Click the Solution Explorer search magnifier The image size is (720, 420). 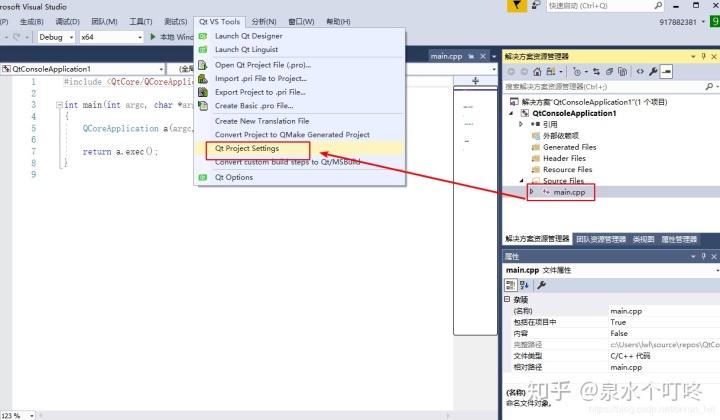click(709, 86)
